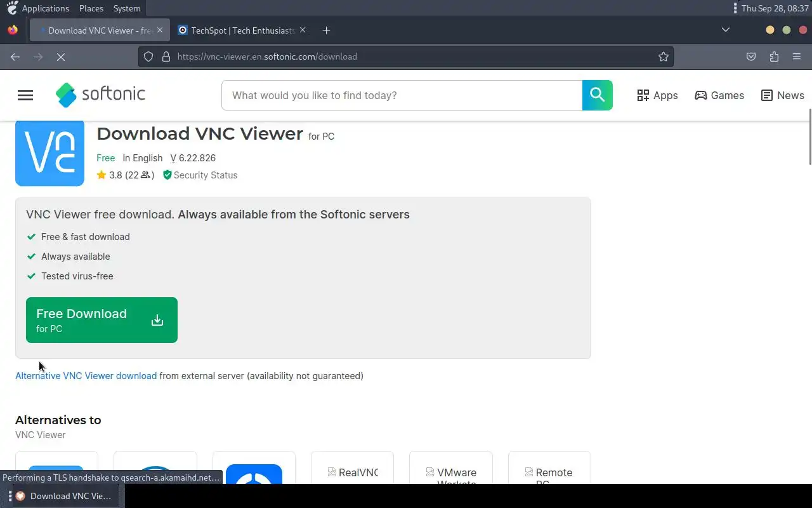The width and height of the screenshot is (812, 508).
Task: Open the System menu
Action: pyautogui.click(x=127, y=8)
